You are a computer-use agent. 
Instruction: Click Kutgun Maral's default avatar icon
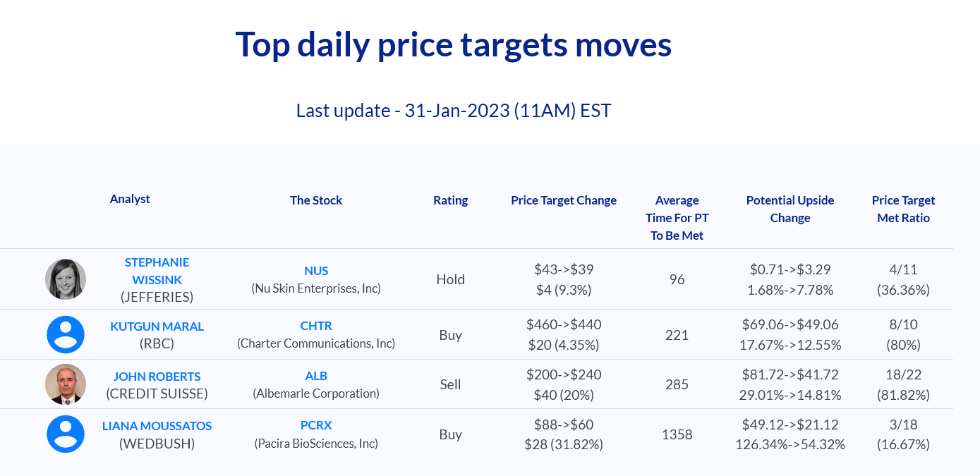(x=66, y=335)
